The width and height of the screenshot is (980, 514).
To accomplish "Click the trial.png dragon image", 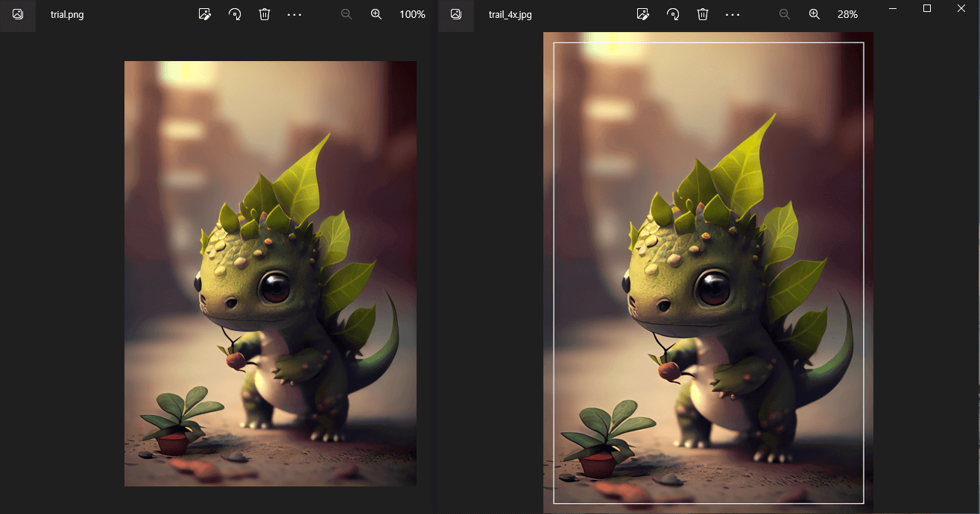I will coord(271,273).
